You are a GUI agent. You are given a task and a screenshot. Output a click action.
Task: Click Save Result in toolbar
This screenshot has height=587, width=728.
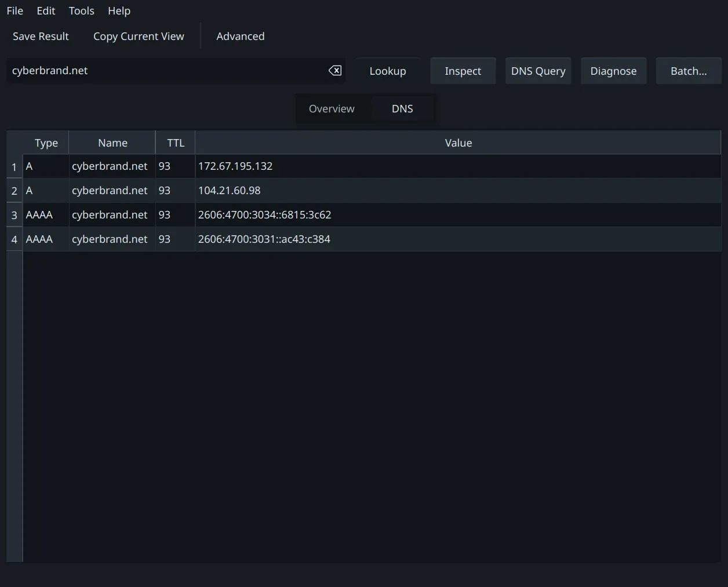(41, 37)
